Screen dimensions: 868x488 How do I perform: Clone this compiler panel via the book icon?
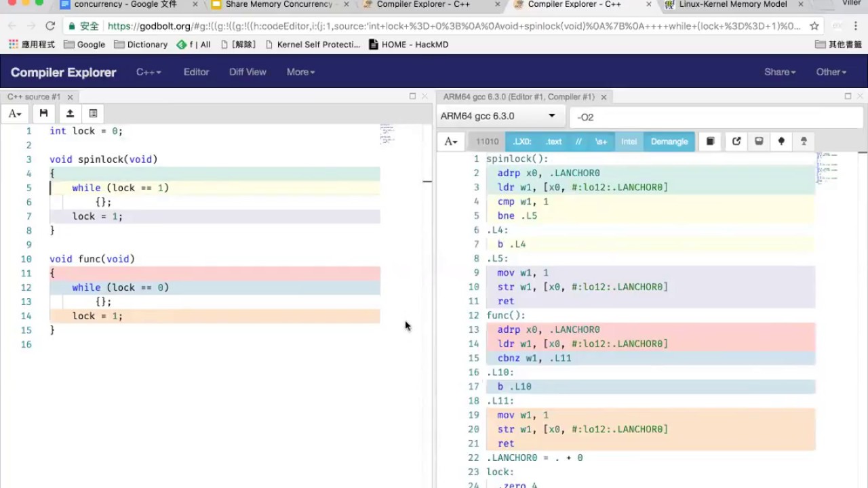[711, 142]
